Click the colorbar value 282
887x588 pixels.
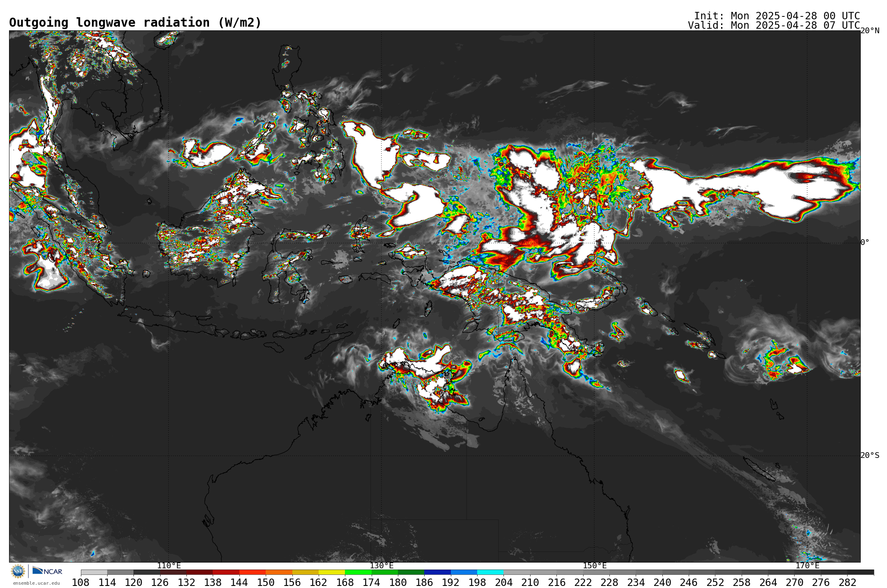pyautogui.click(x=847, y=583)
